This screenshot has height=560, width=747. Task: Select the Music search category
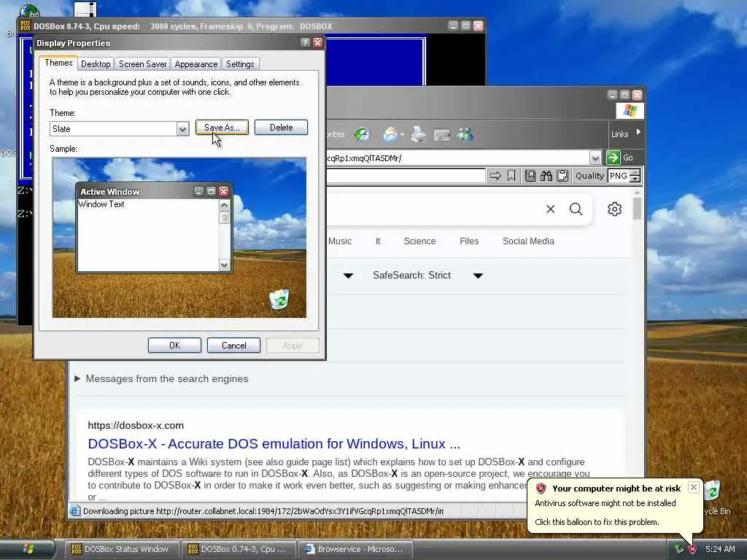[x=340, y=241]
